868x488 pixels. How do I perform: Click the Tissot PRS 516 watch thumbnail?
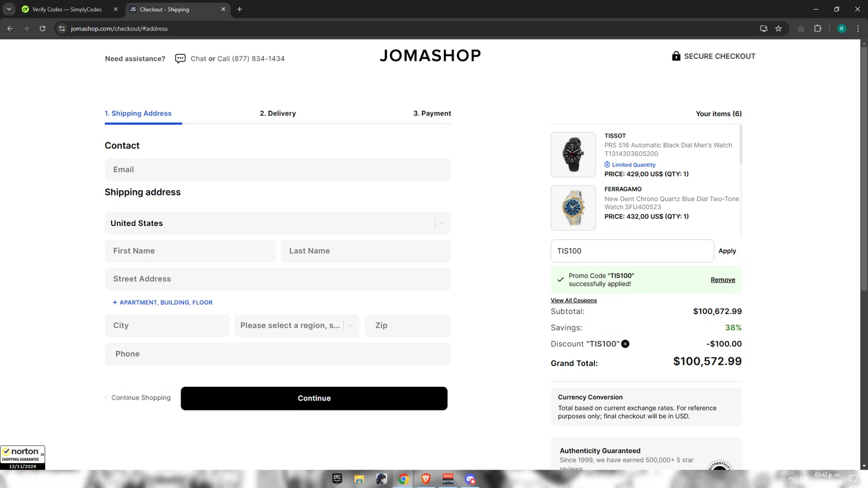coord(573,154)
